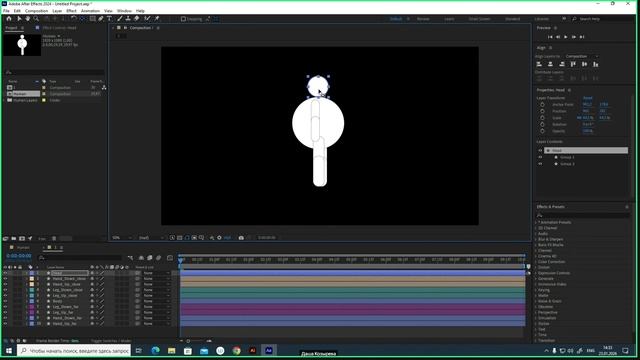The height and width of the screenshot is (360, 640).
Task: Open the Composition menu
Action: tap(36, 11)
